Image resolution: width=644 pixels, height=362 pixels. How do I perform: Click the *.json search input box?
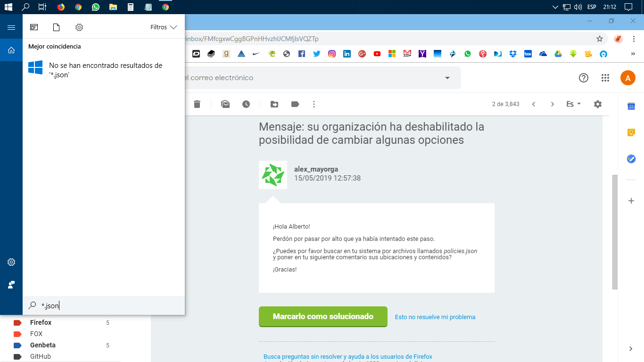[x=104, y=305]
